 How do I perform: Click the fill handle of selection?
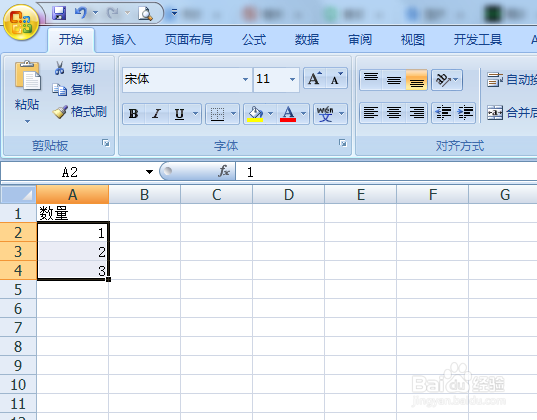109,280
